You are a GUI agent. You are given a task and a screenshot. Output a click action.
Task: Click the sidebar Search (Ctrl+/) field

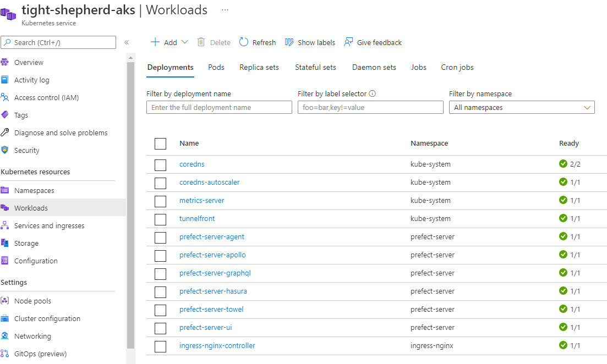pos(58,42)
